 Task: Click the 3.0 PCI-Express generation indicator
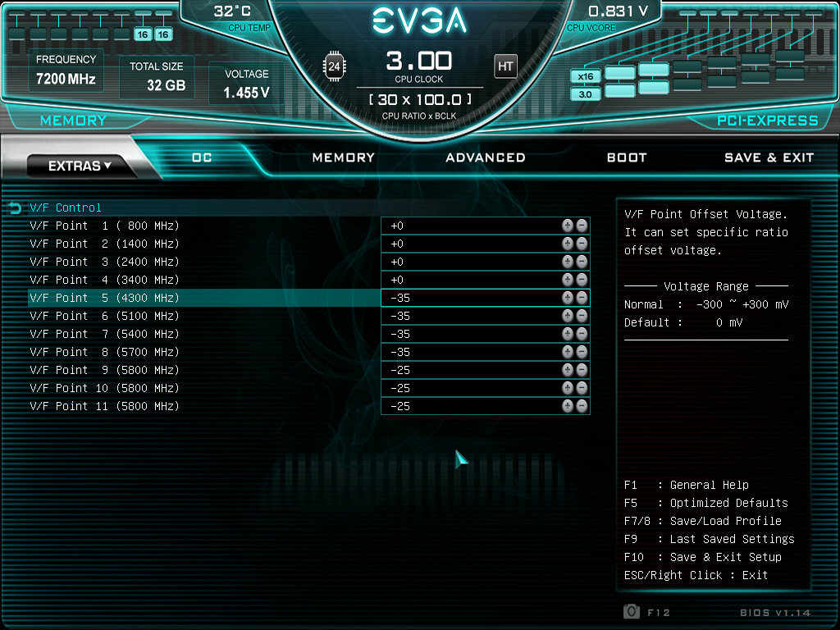[x=585, y=94]
